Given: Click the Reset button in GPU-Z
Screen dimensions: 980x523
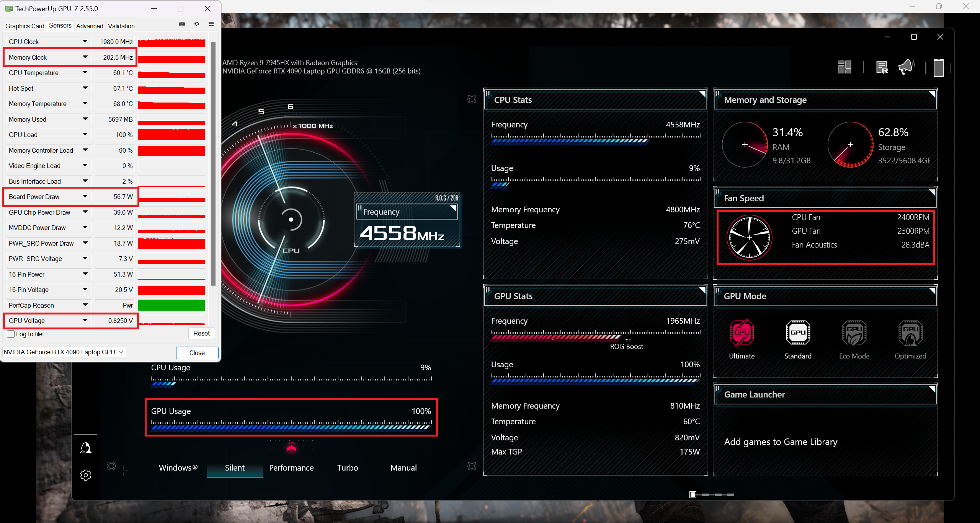Looking at the screenshot, I should 201,333.
